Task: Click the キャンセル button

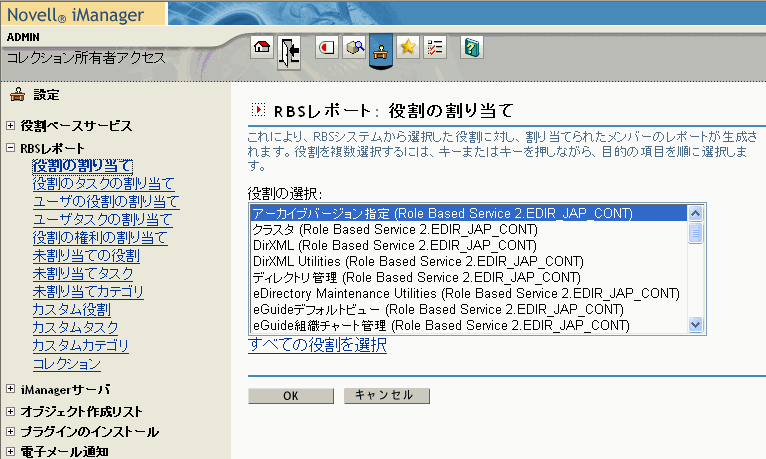Action: point(386,396)
